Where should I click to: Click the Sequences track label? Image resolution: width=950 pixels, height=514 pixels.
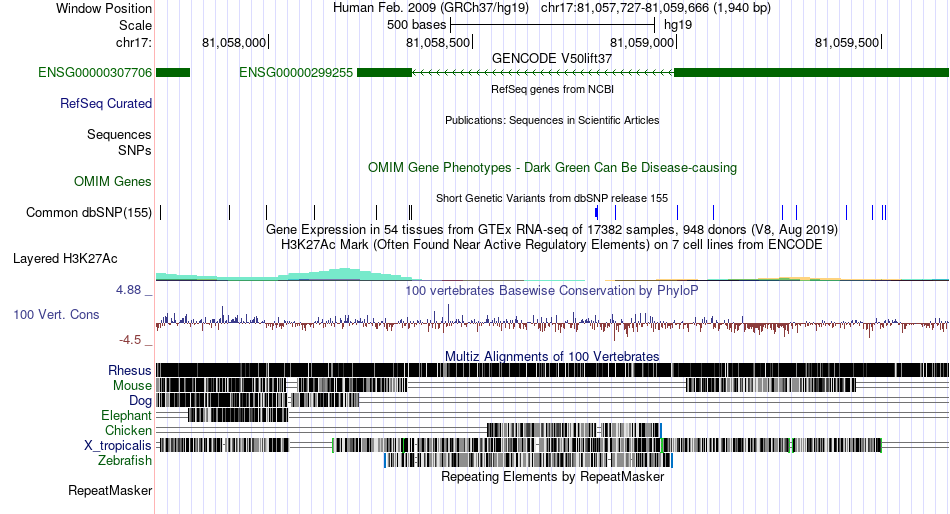(119, 135)
